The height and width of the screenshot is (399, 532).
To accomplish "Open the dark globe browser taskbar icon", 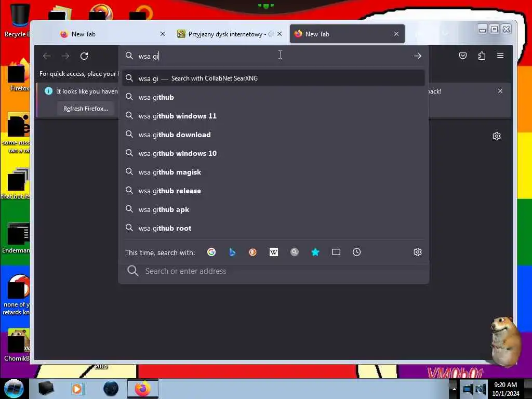I will pos(111,389).
